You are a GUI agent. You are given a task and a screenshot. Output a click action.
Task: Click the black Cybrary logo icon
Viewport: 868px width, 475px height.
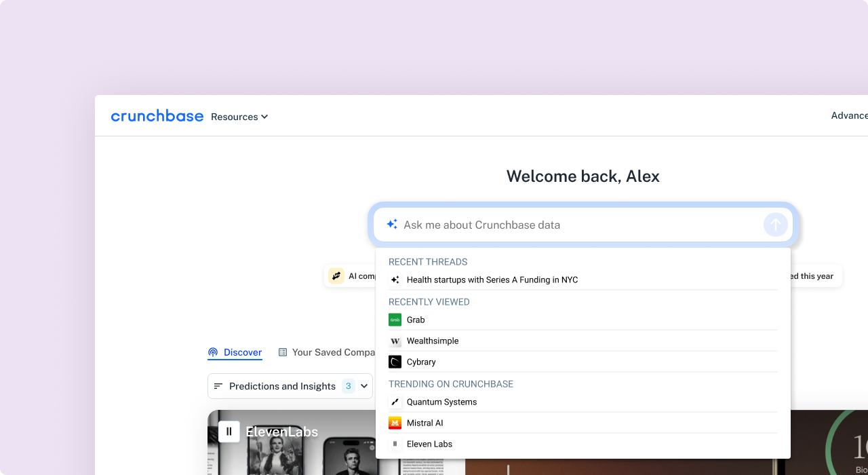[x=395, y=362]
